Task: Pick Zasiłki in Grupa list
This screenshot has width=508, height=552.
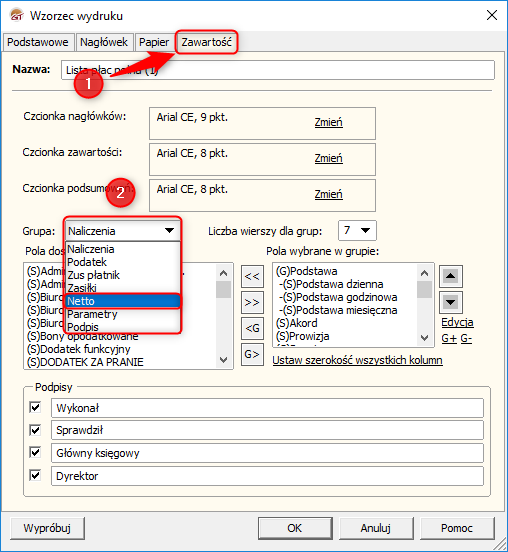Action: point(123,288)
